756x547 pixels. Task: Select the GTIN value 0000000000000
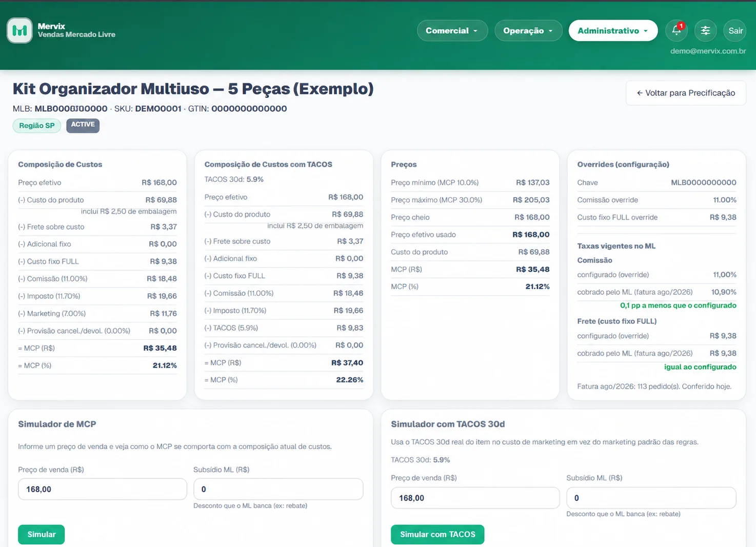pos(249,109)
